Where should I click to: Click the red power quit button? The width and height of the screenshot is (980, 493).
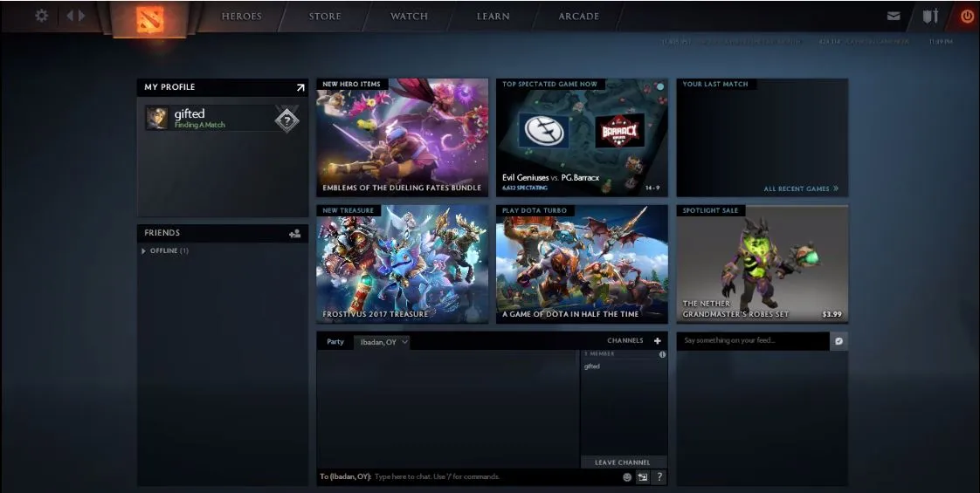[968, 17]
